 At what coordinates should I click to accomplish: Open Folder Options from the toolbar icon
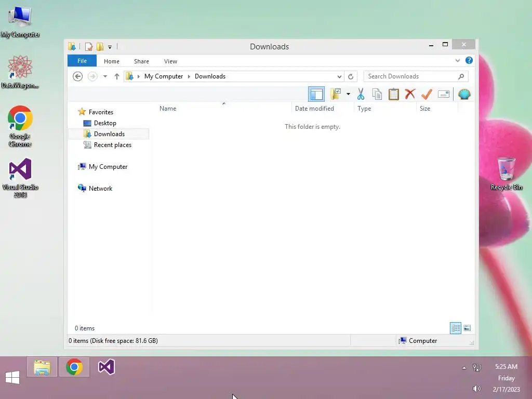point(336,94)
